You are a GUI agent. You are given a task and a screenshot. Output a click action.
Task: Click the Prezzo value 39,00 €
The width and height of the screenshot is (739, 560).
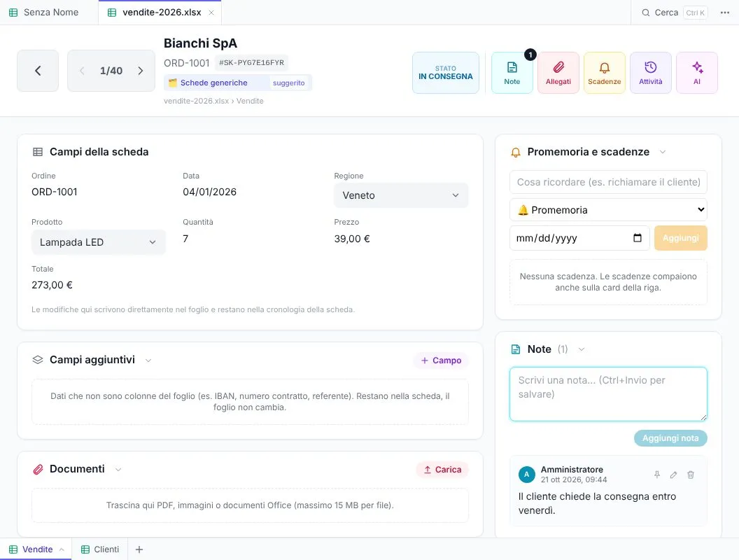pos(352,239)
